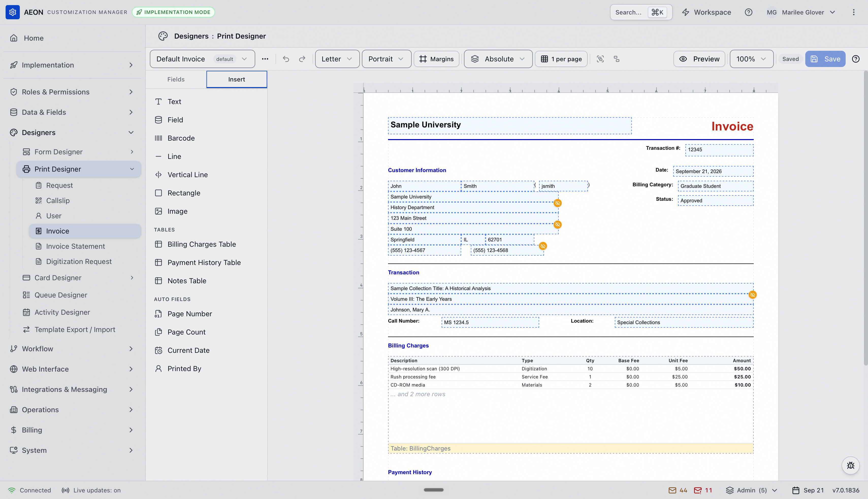The width and height of the screenshot is (868, 499).
Task: Open the Default Invoice template dropdown
Action: tap(202, 59)
